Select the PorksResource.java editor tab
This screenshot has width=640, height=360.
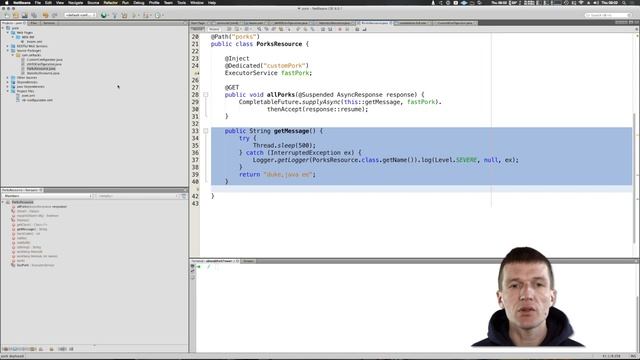[375, 23]
